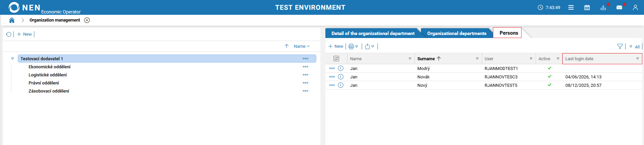Click the session timer clock icon
The image size is (644, 145).
pos(540,7)
